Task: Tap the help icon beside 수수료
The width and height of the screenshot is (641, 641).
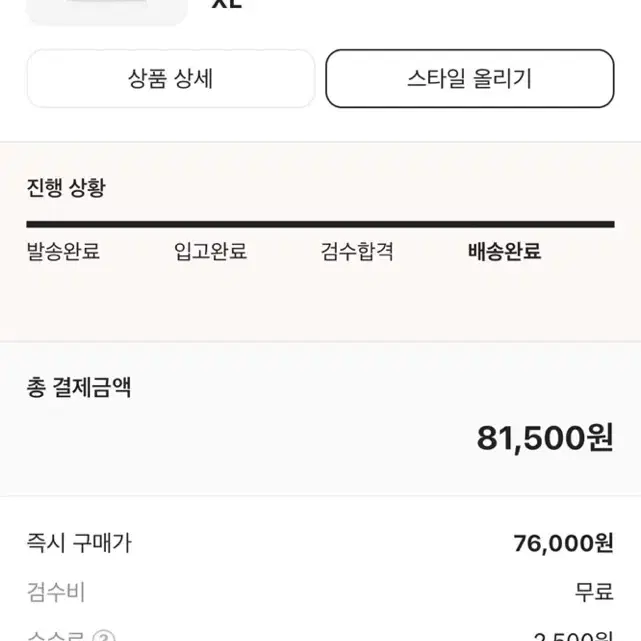Action: click(104, 637)
